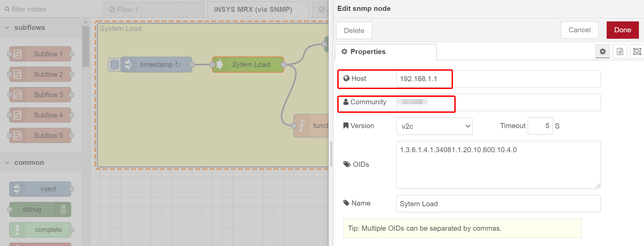Collapse the subflows palette category
644x246 pixels.
29,28
